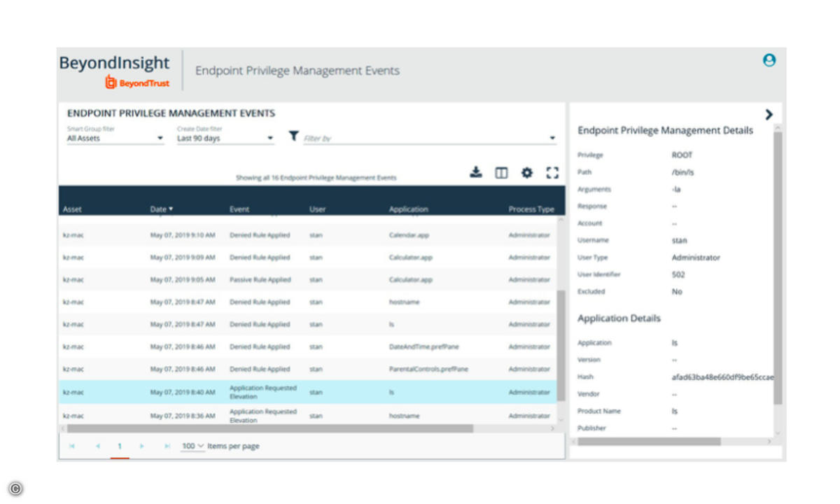840x504 pixels.
Task: Open the column chooser icon
Action: tap(501, 172)
